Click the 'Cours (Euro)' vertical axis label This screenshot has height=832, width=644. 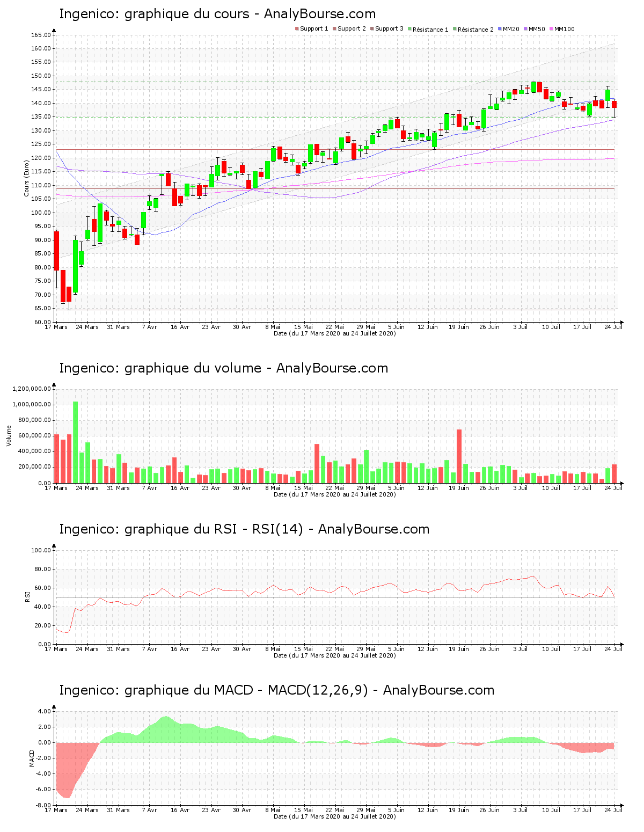(26, 178)
